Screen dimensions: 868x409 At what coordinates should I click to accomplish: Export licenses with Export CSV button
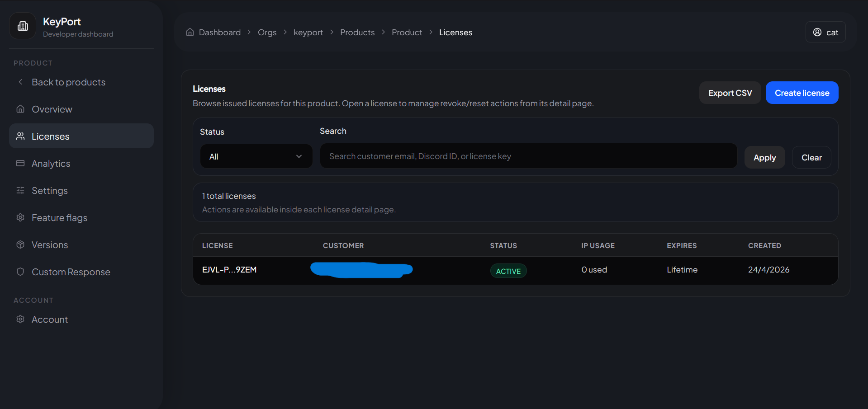(730, 93)
